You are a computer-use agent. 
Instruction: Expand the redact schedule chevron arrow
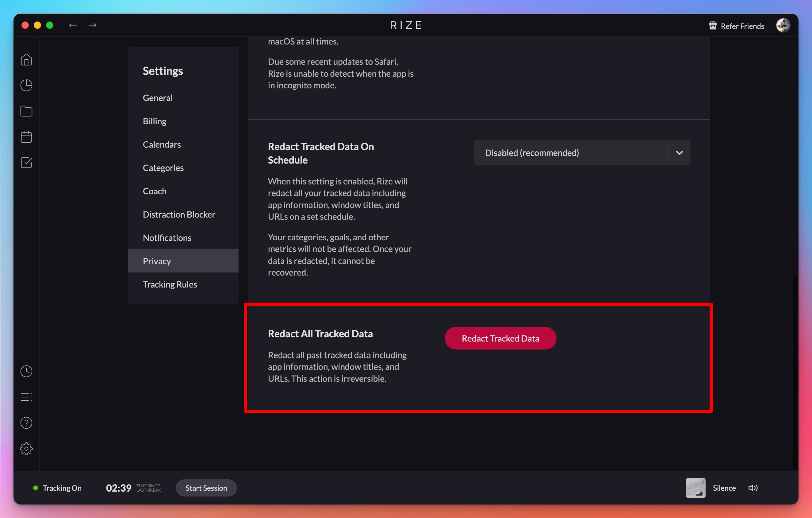tap(679, 153)
